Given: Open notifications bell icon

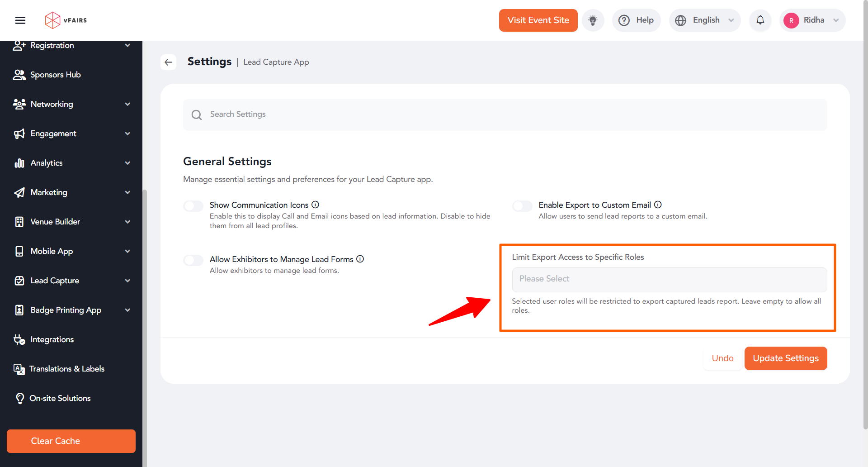Looking at the screenshot, I should [x=760, y=20].
